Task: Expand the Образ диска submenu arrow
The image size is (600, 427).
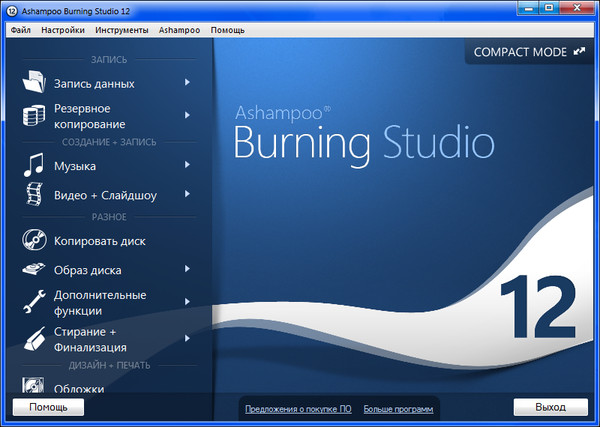Action: pyautogui.click(x=187, y=269)
